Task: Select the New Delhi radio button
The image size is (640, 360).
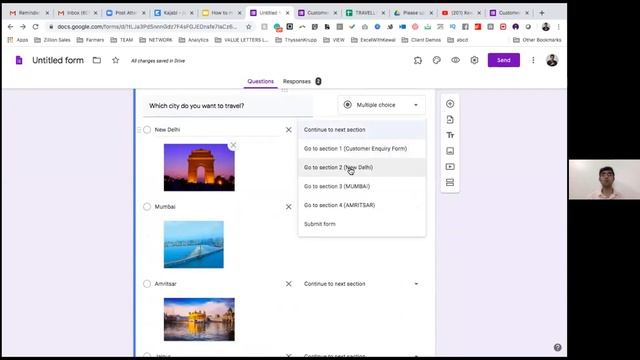Action: tap(147, 130)
